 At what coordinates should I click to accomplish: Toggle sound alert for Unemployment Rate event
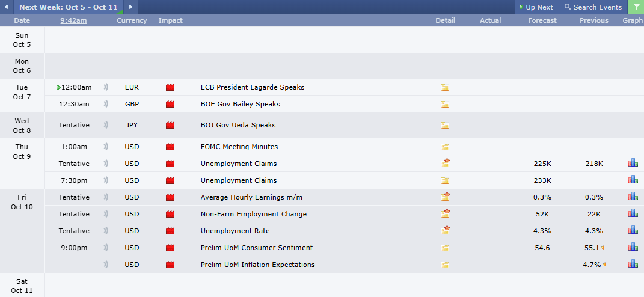coord(106,231)
